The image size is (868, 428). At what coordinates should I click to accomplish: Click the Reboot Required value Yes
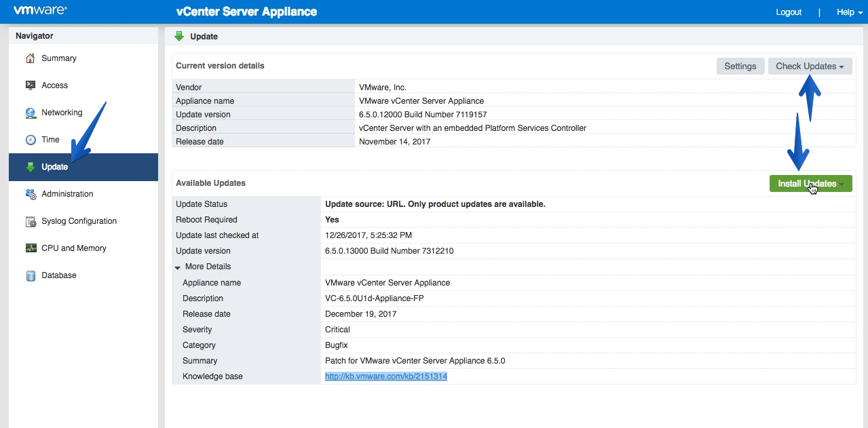click(x=332, y=220)
